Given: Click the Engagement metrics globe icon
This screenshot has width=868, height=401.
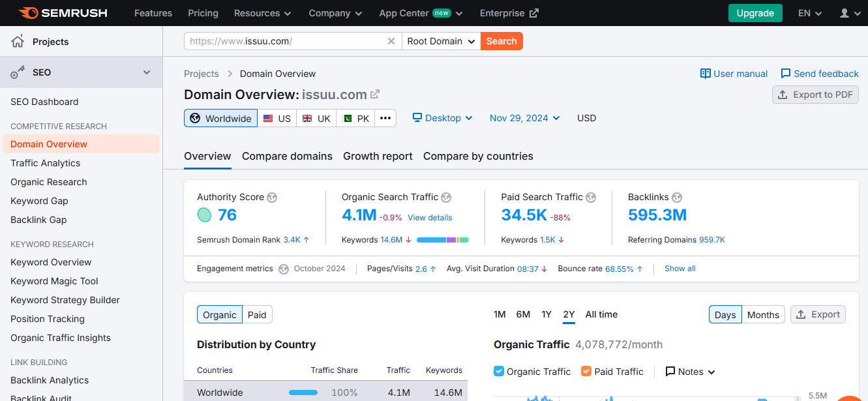Looking at the screenshot, I should (284, 269).
